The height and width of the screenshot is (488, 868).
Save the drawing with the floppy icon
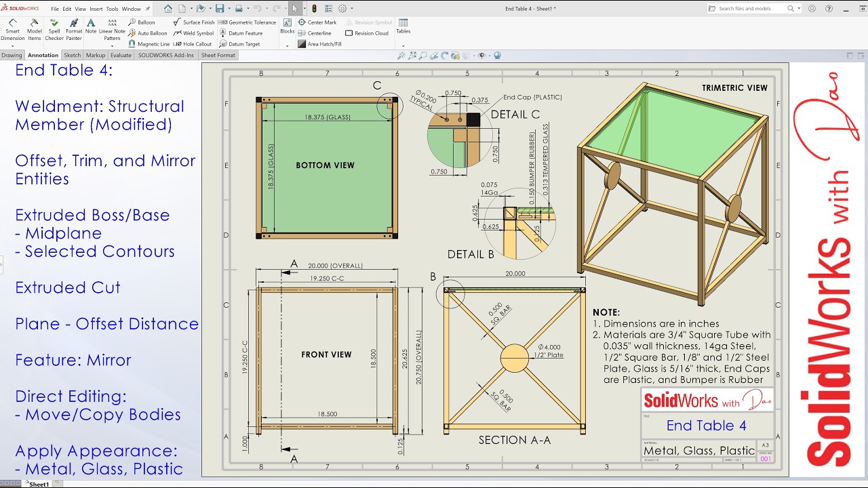coord(219,9)
